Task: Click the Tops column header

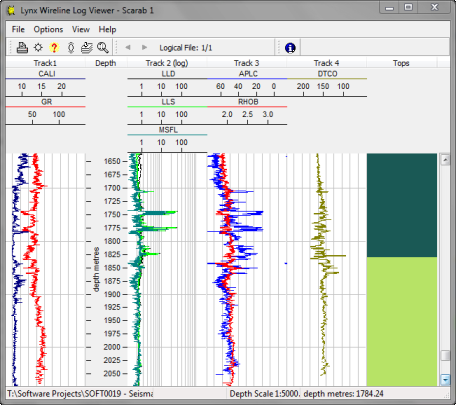Action: coord(401,63)
